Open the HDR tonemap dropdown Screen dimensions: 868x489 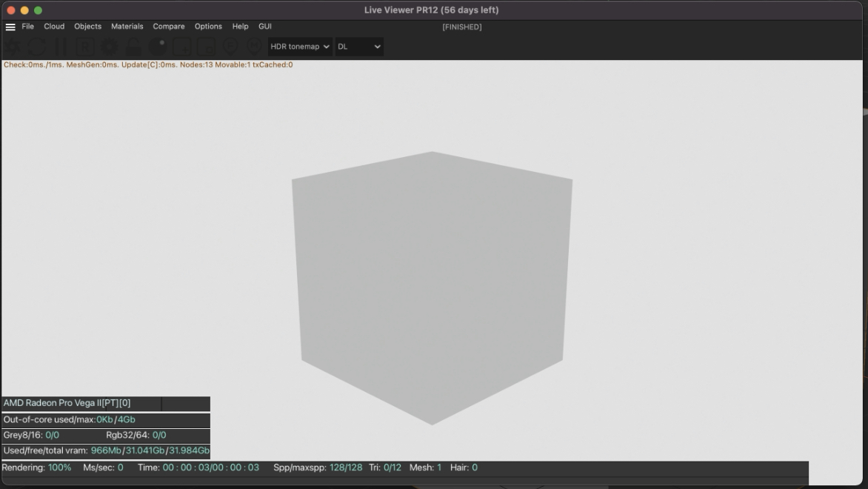point(300,47)
